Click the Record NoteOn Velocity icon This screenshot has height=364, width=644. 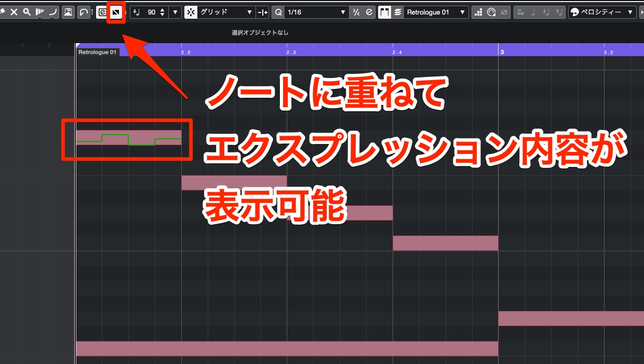[546, 12]
